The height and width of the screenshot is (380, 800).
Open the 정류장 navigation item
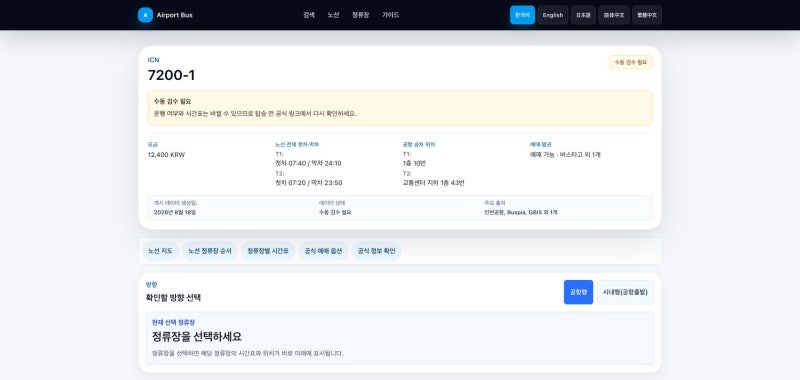pyautogui.click(x=361, y=15)
